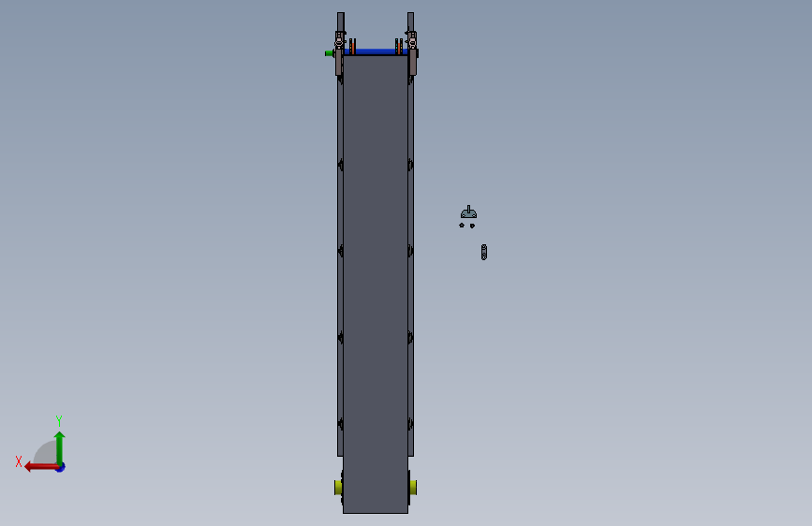Click the blue Z axis dot on the triad

pos(61,467)
